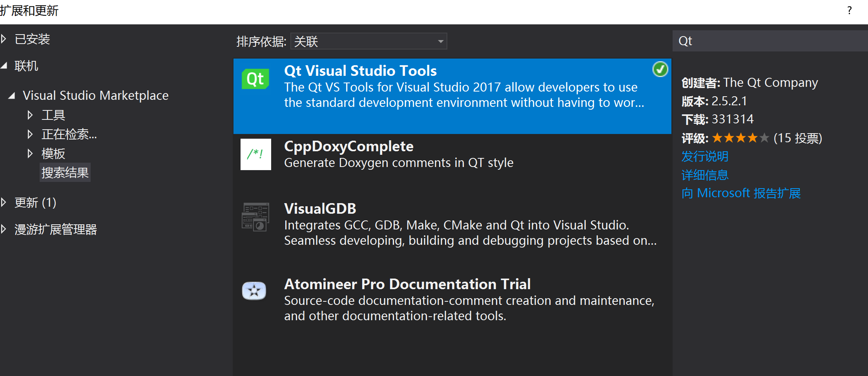868x376 pixels.
Task: Click the Qt VS Tools description text
Action: pyautogui.click(x=464, y=95)
